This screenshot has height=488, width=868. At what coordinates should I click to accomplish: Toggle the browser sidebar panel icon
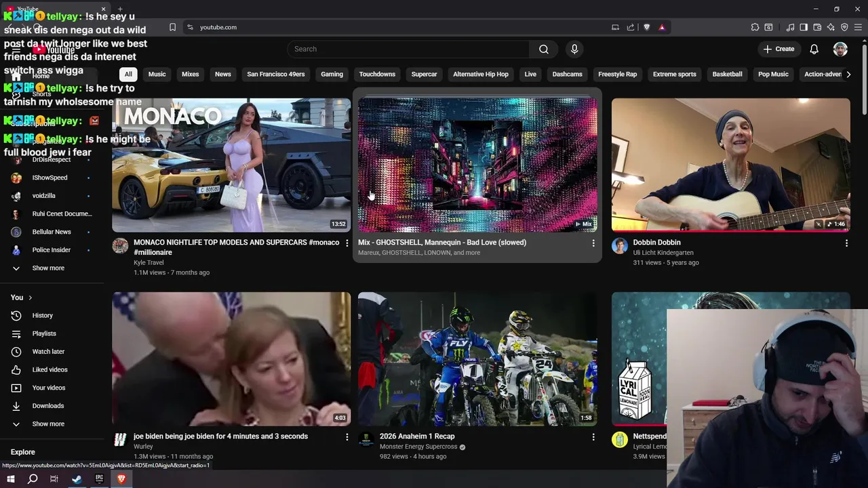tap(804, 27)
